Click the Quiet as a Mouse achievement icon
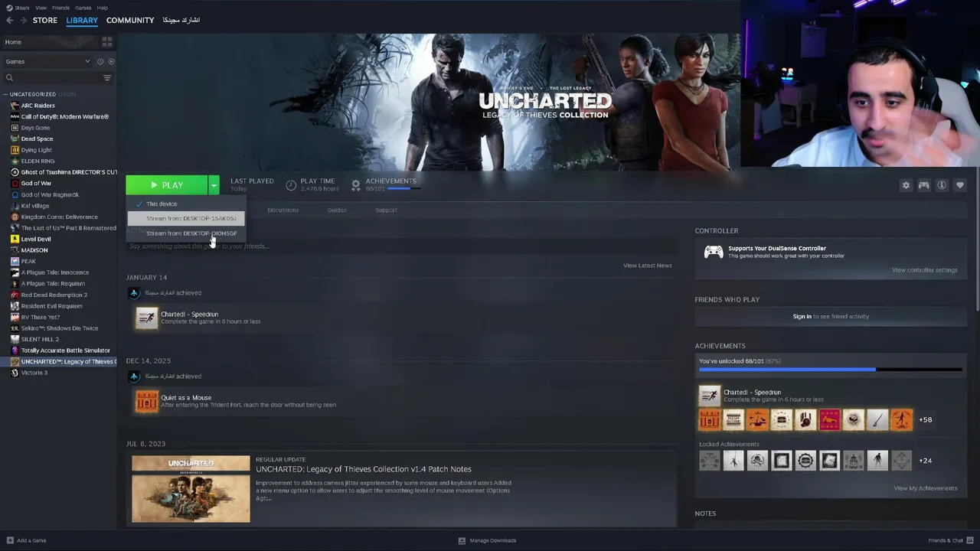 click(x=146, y=401)
